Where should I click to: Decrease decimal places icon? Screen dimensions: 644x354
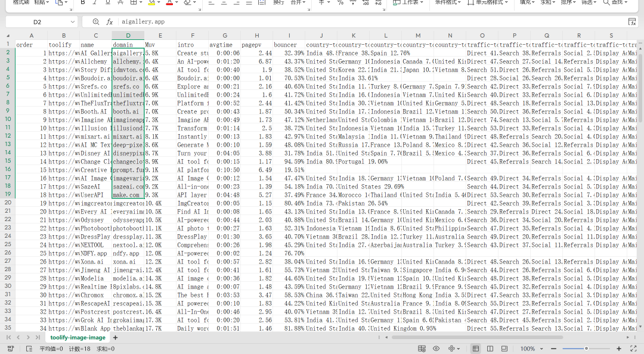379,2
